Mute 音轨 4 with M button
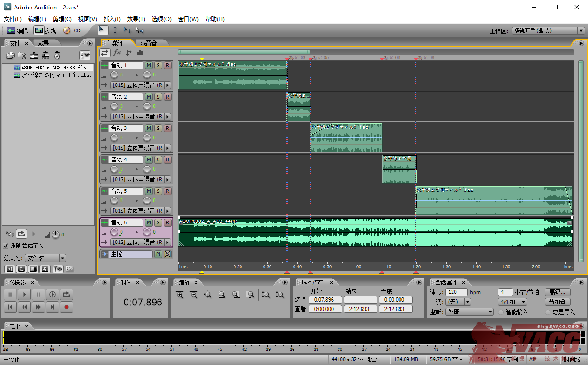588x365 pixels. click(149, 160)
